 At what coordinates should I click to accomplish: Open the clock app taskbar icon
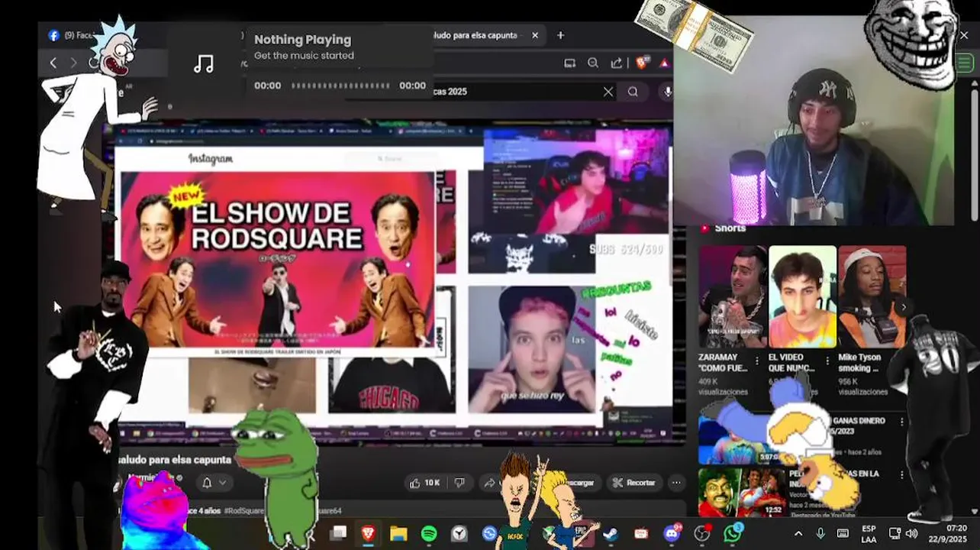click(x=459, y=533)
